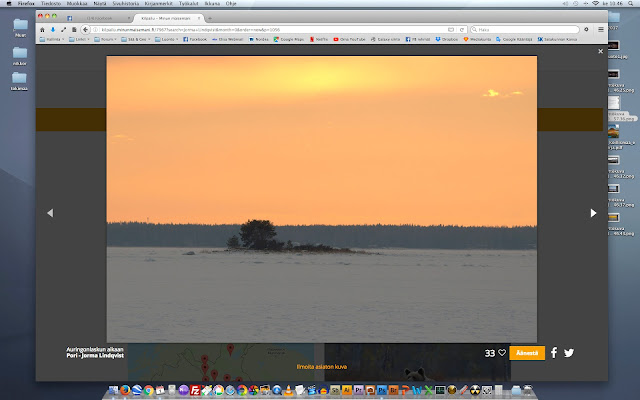
Task: Open the Oma YouTube bookmark
Action: click(349, 40)
